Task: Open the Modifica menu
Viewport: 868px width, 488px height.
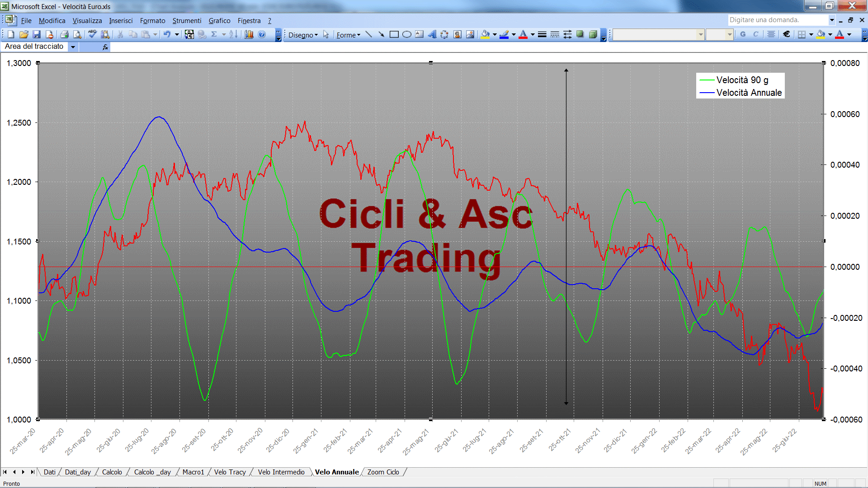Action: click(x=52, y=21)
